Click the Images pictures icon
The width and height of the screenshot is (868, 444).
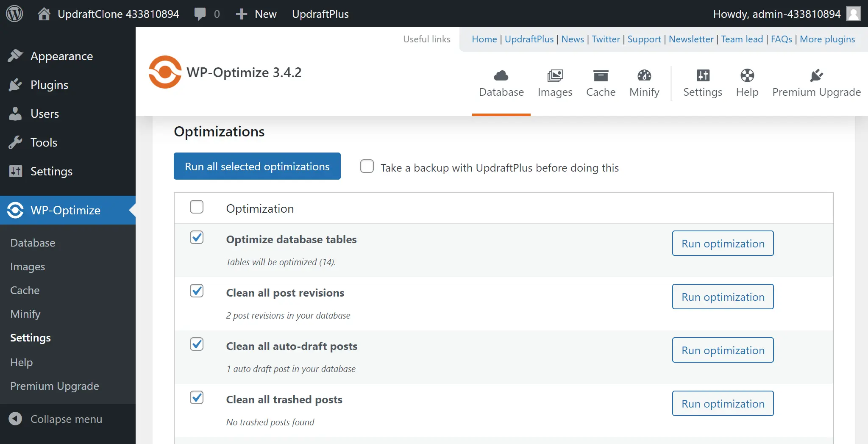(x=555, y=75)
